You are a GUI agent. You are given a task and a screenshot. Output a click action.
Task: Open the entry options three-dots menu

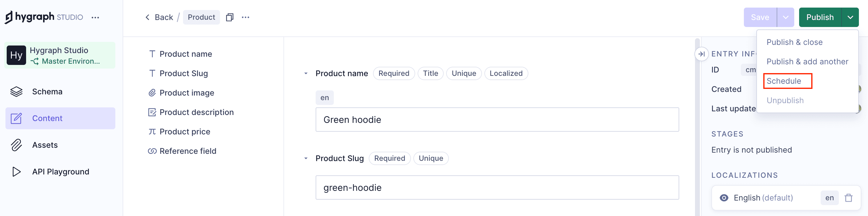pyautogui.click(x=245, y=17)
